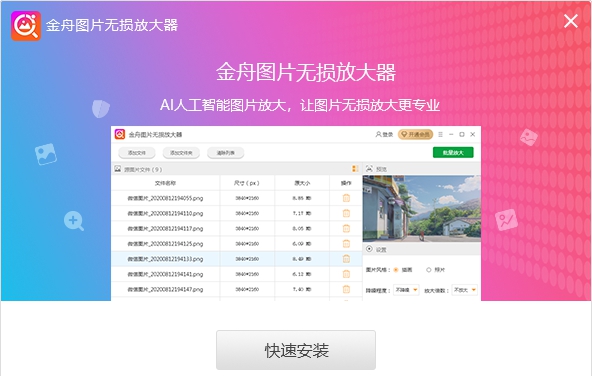Image resolution: width=592 pixels, height=376 pixels.
Task: Click the 尺寸 (px) column header
Action: tap(247, 183)
